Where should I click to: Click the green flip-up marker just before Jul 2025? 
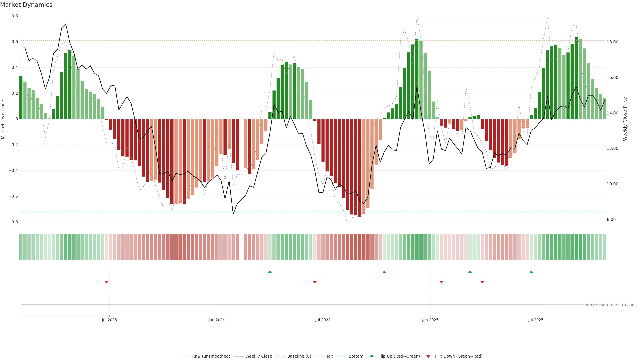(531, 272)
